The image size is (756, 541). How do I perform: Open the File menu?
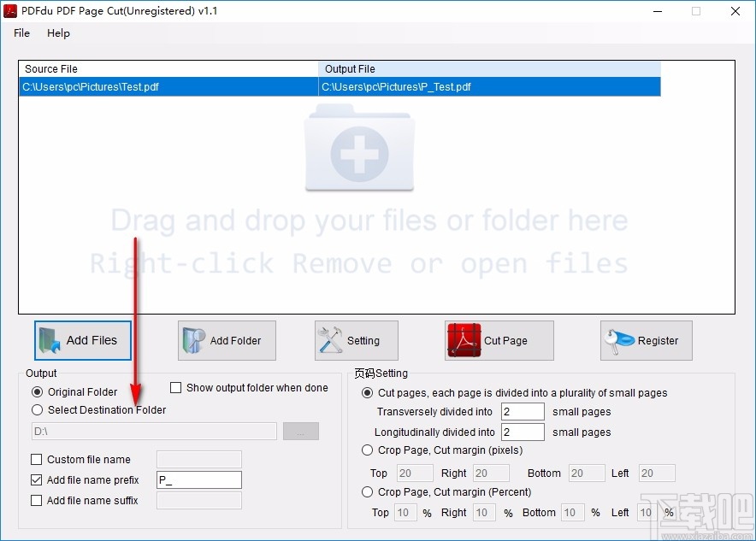(x=21, y=33)
